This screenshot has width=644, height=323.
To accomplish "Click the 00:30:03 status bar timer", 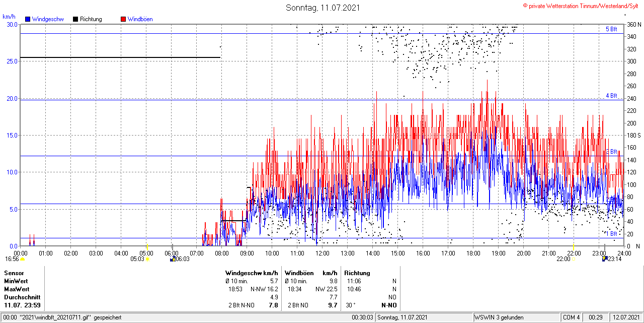I will (362, 317).
